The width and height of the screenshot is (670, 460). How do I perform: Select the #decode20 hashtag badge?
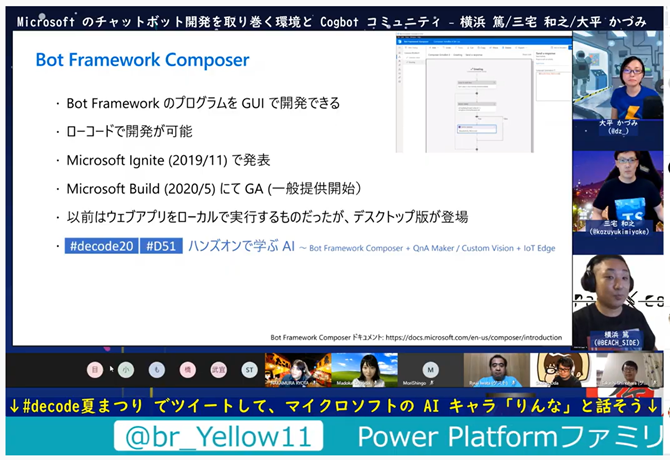click(x=101, y=246)
